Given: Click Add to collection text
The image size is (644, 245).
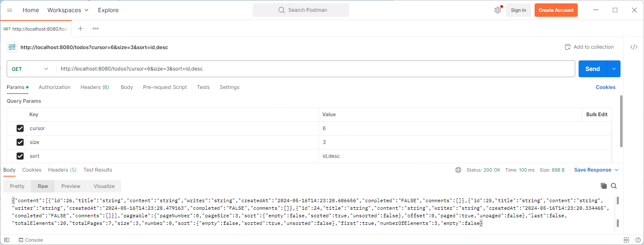Looking at the screenshot, I should (594, 47).
